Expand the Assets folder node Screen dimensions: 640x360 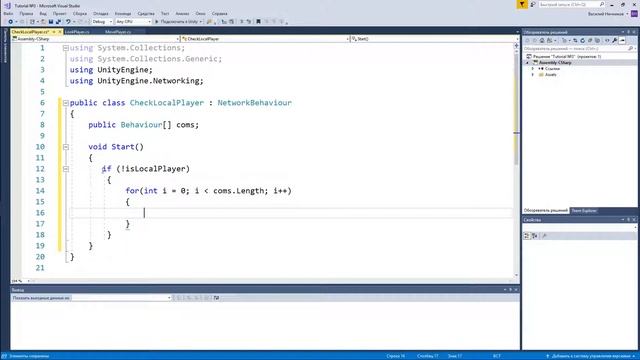point(533,75)
